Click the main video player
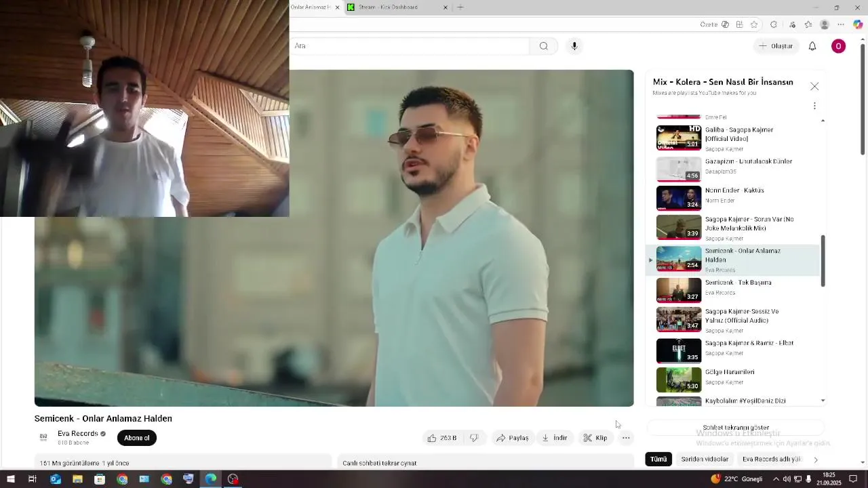Image resolution: width=868 pixels, height=488 pixels. pos(334,238)
